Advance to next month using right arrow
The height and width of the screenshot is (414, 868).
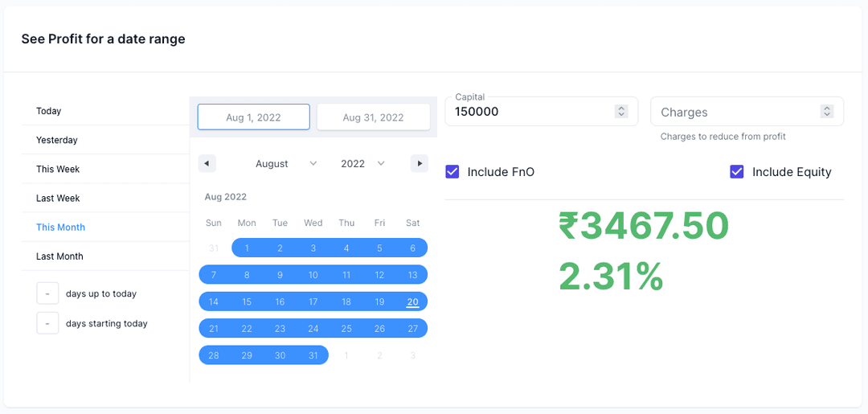(x=419, y=163)
